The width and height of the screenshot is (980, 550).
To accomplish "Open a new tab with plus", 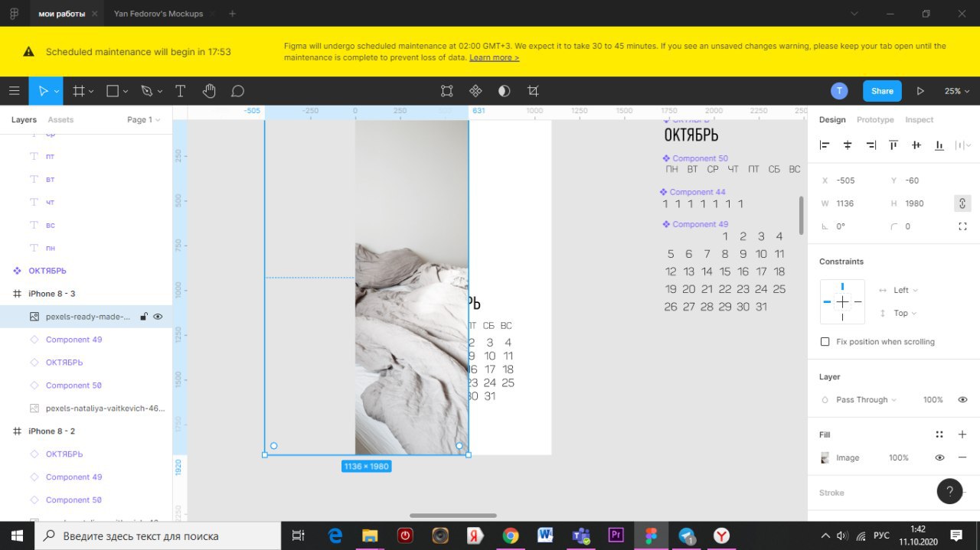I will tap(232, 14).
